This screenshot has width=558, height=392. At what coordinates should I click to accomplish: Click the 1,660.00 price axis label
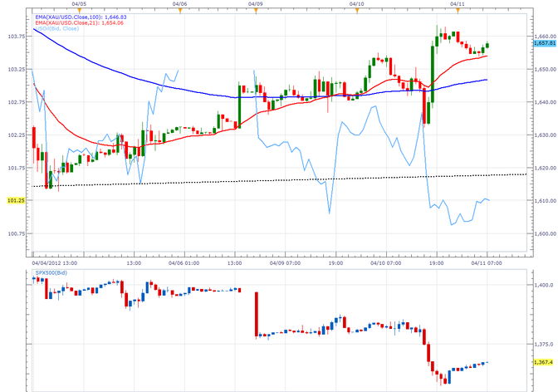coord(544,37)
